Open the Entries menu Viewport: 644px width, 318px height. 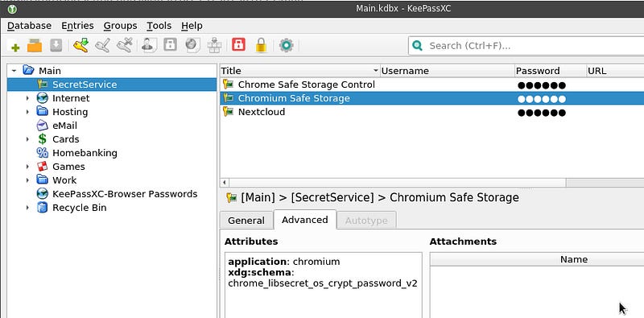(x=77, y=26)
